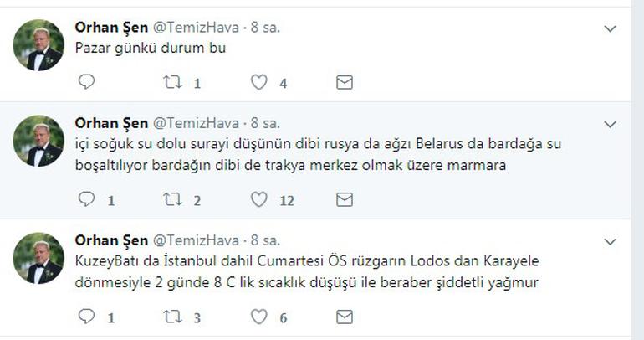
Task: Like the KuzeyBatı İstanbul weather tweet
Action: point(259,317)
